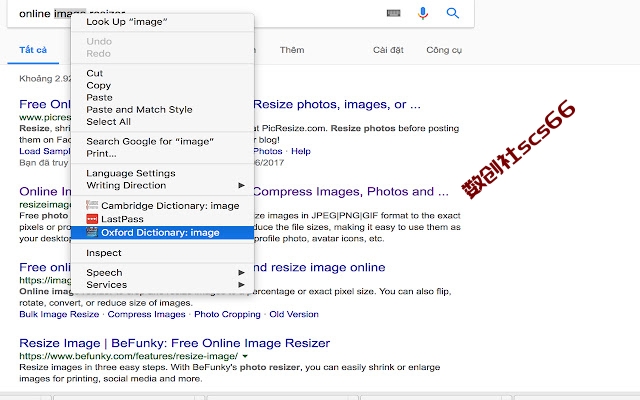The height and width of the screenshot is (400, 640).
Task: Click the Help sitelink under PicResize
Action: click(301, 151)
